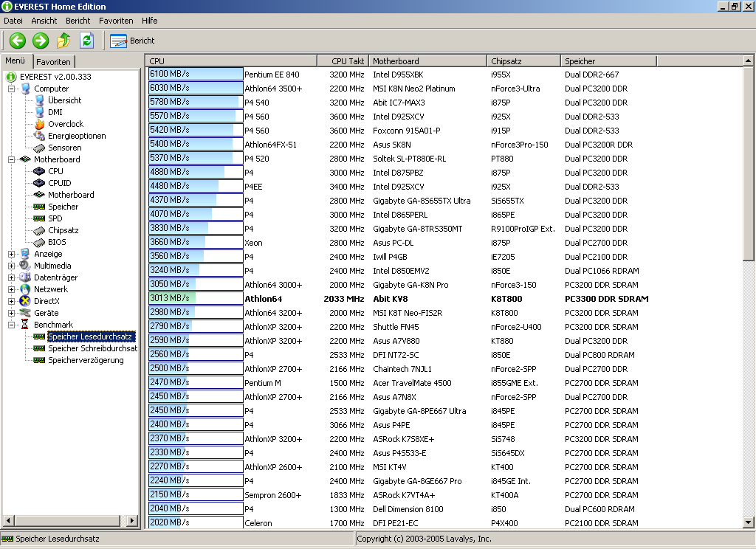Click the Datenträger drive icon
756x549 pixels.
(25, 277)
